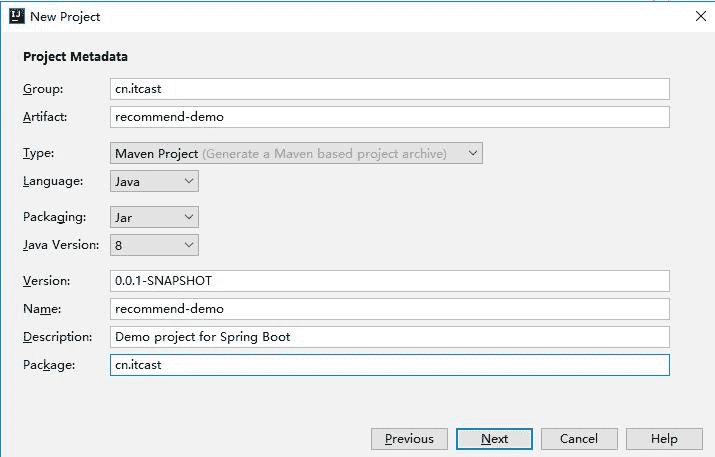This screenshot has height=457, width=715.
Task: Edit the Description text field
Action: [x=390, y=337]
